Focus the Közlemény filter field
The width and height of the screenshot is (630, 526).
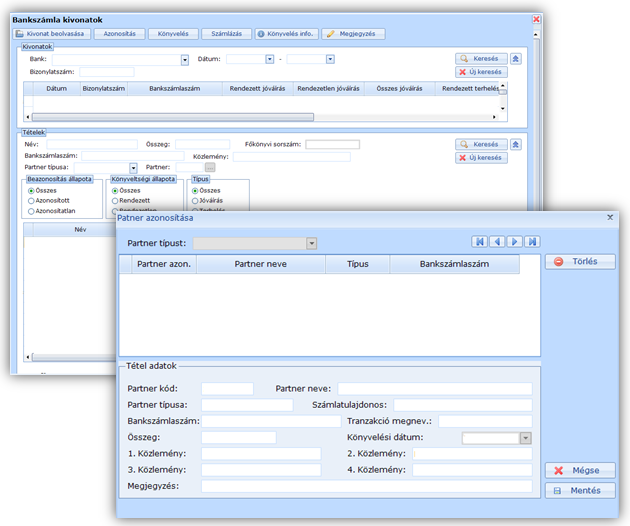pyautogui.click(x=292, y=157)
